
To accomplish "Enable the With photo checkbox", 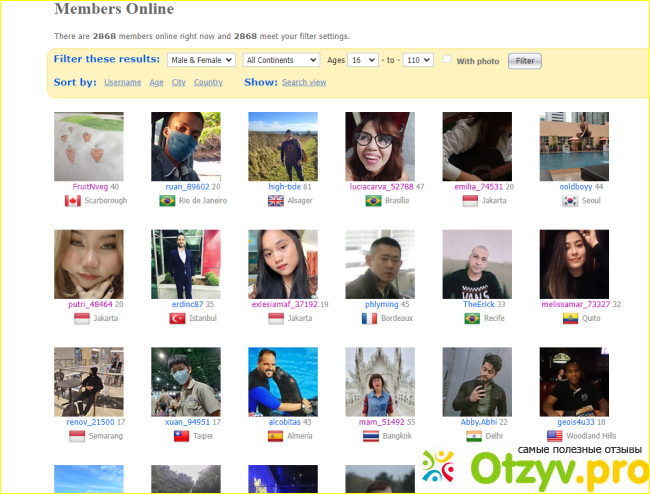I will [x=447, y=60].
